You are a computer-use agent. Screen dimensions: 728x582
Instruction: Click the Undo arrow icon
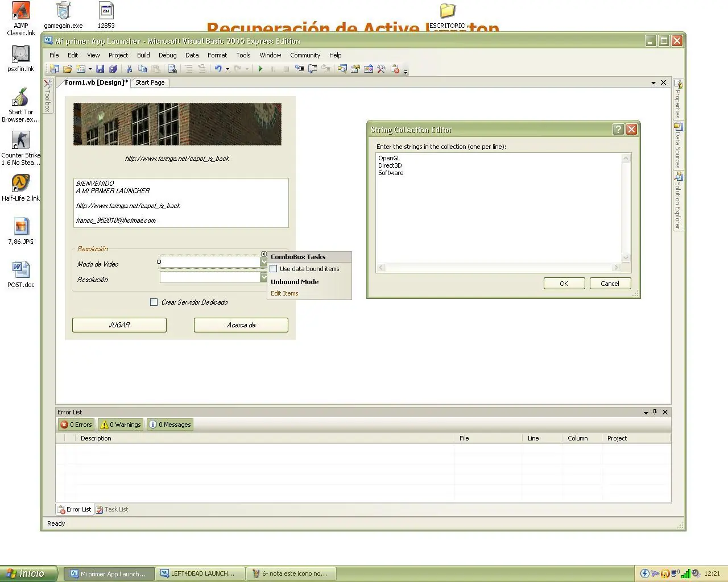(218, 69)
